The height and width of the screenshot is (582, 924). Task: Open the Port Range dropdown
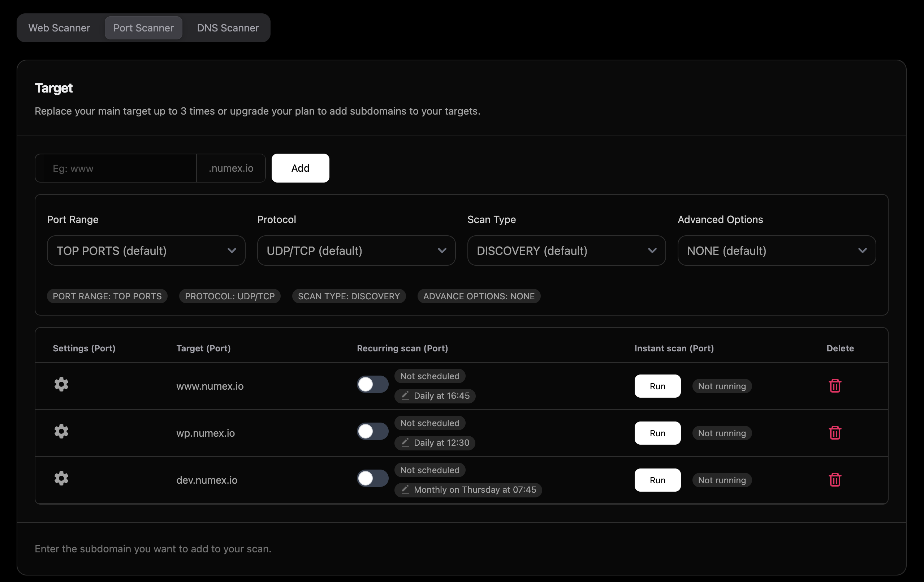(146, 251)
